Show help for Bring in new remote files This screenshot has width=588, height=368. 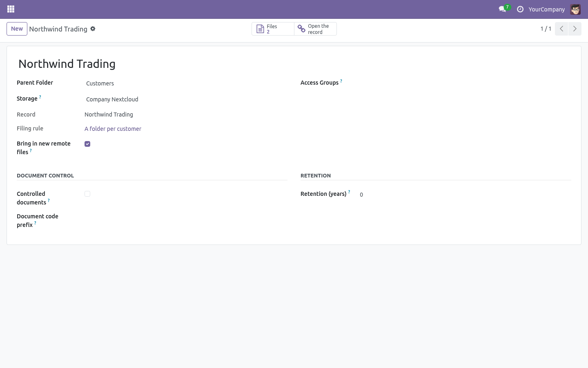(x=31, y=150)
